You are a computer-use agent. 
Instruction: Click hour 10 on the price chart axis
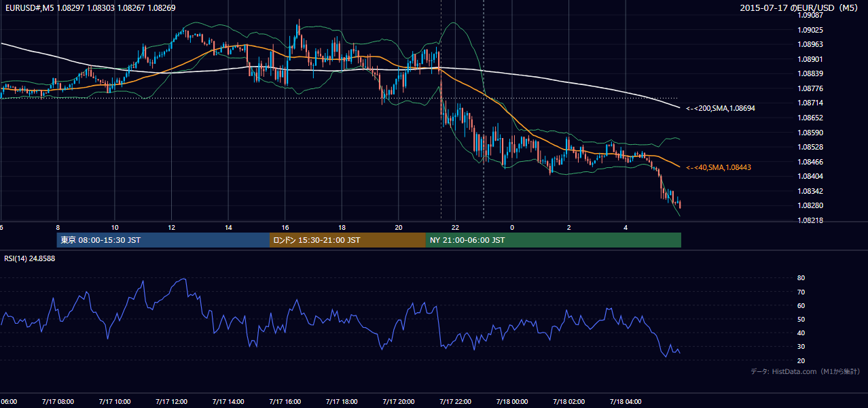[115, 228]
